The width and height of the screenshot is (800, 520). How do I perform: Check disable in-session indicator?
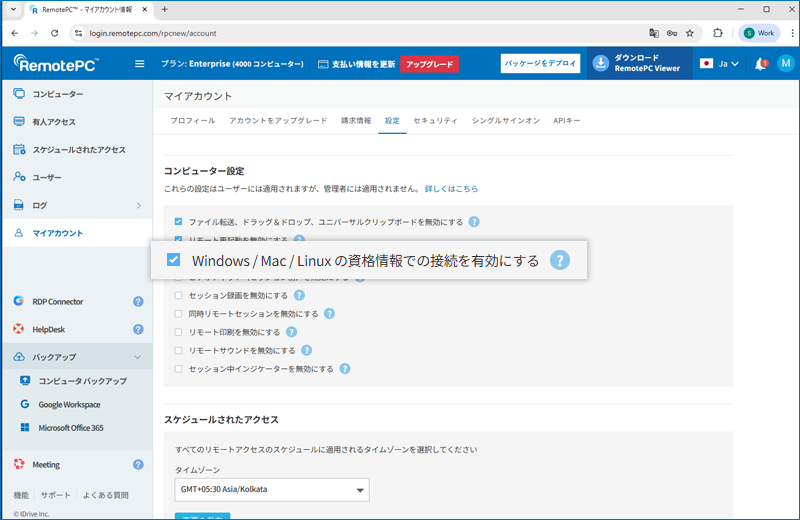(x=178, y=369)
